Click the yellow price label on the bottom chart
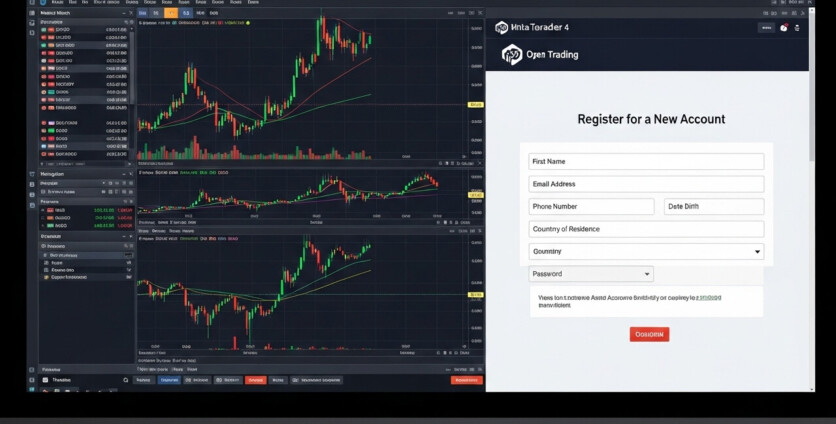The width and height of the screenshot is (836, 424). coord(476,294)
